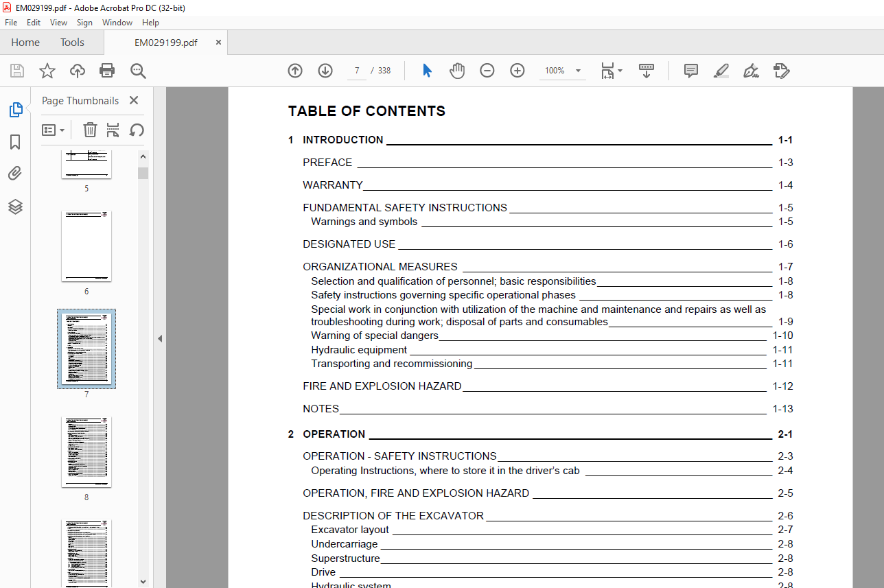Open the Layers sidebar panel
884x588 pixels.
[x=15, y=206]
